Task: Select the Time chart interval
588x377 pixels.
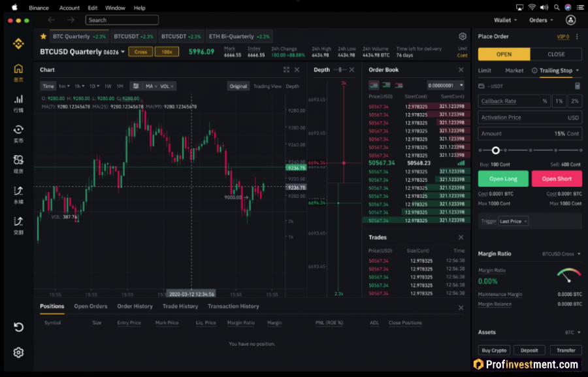Action: tap(48, 86)
